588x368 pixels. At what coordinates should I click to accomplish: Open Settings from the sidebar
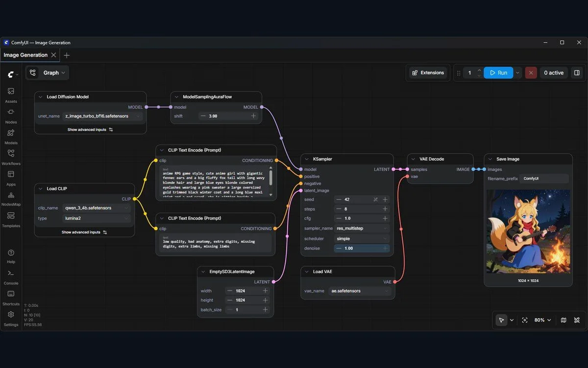click(x=11, y=318)
